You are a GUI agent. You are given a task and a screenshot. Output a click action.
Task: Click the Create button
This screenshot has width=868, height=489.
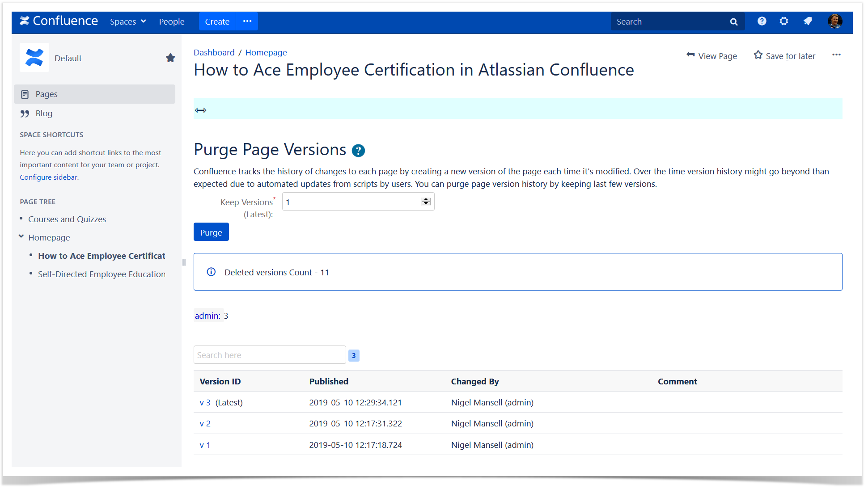(x=217, y=21)
